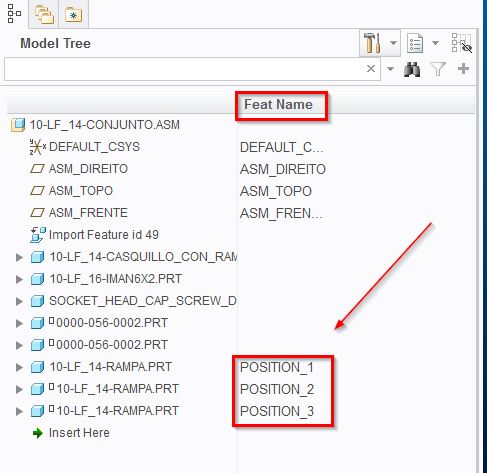Click the coordinate system icon for DEFAULT_CSYS
The height and width of the screenshot is (473, 487).
[37, 147]
